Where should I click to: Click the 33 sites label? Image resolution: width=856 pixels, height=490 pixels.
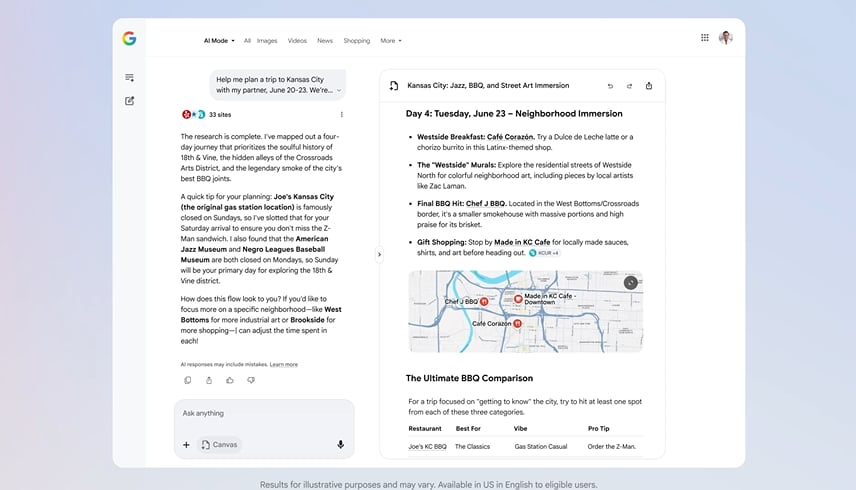click(x=220, y=115)
